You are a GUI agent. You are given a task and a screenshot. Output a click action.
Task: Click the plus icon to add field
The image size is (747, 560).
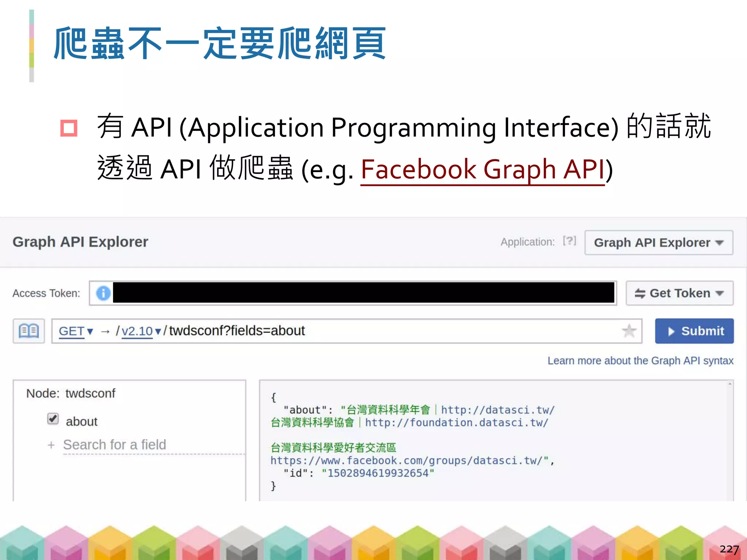coord(51,445)
